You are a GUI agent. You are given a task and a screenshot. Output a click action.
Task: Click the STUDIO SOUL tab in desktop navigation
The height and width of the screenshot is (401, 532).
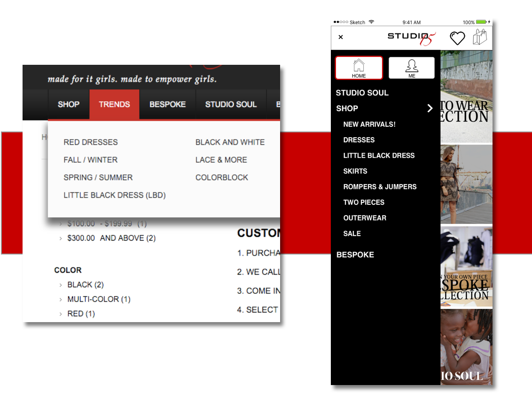pyautogui.click(x=231, y=104)
